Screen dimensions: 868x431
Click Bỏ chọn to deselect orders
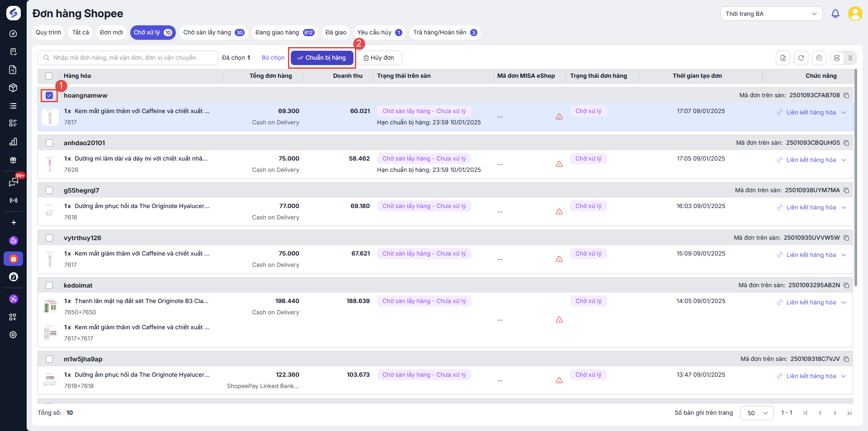(273, 58)
